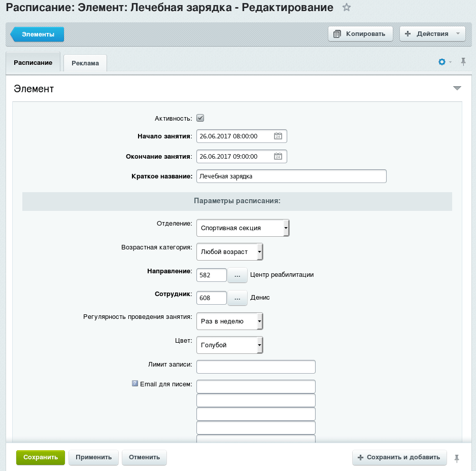Open Регулярность проведения занятия dropdown
The height and width of the screenshot is (471, 476).
tap(230, 321)
